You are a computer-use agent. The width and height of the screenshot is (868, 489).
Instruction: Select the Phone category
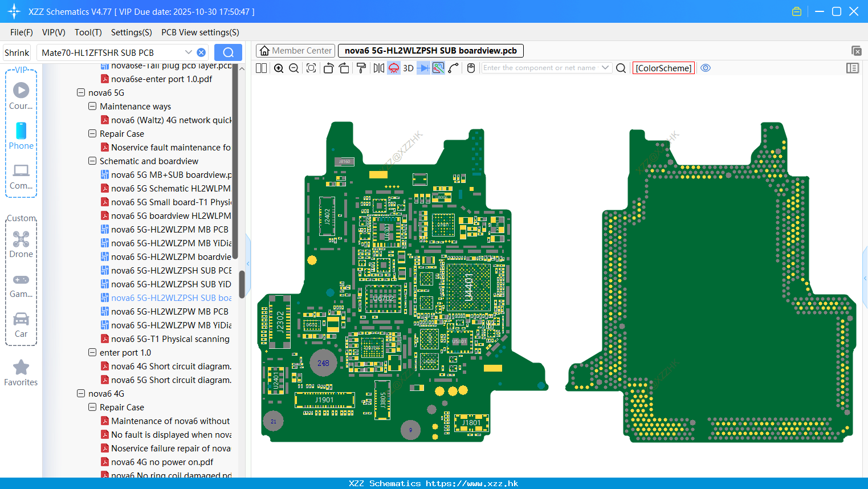21,136
